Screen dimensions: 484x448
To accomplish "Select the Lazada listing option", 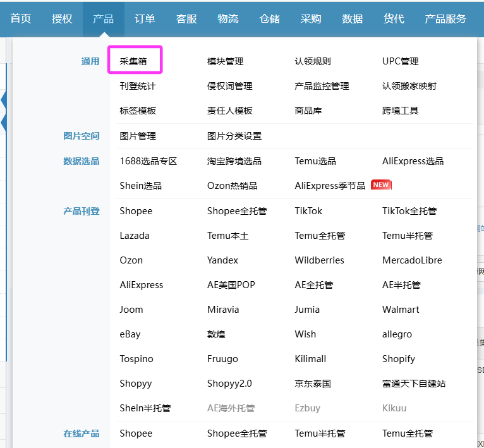I will pyautogui.click(x=135, y=236).
